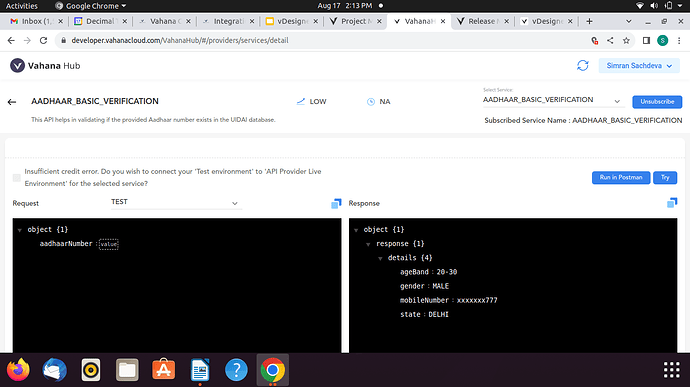Viewport: 690px width, 387px height.
Task: Copy the Response JSON using the copy icon
Action: [672, 203]
